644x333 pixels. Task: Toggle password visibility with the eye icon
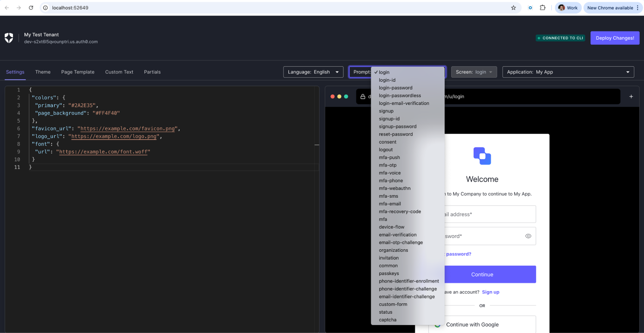[528, 236]
